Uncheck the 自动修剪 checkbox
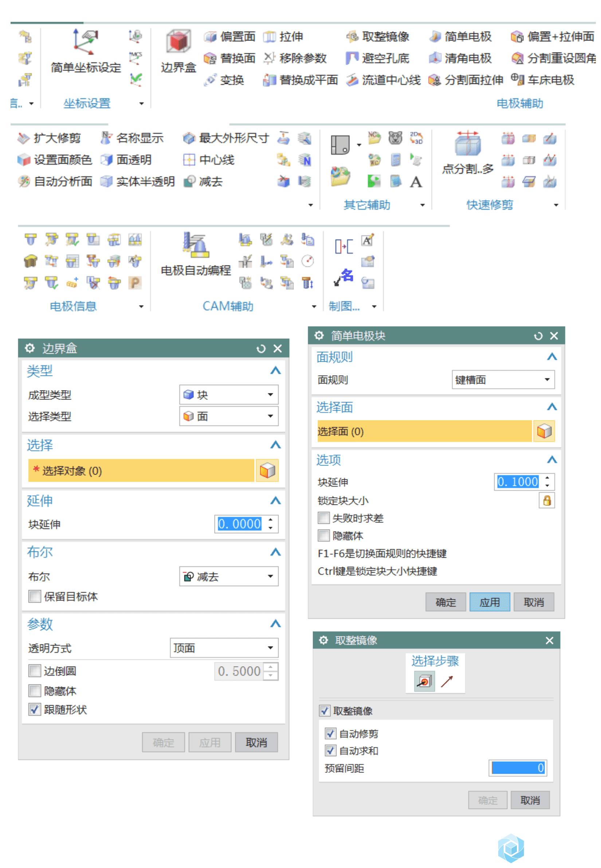Image resolution: width=601 pixels, height=868 pixels. pos(330,733)
